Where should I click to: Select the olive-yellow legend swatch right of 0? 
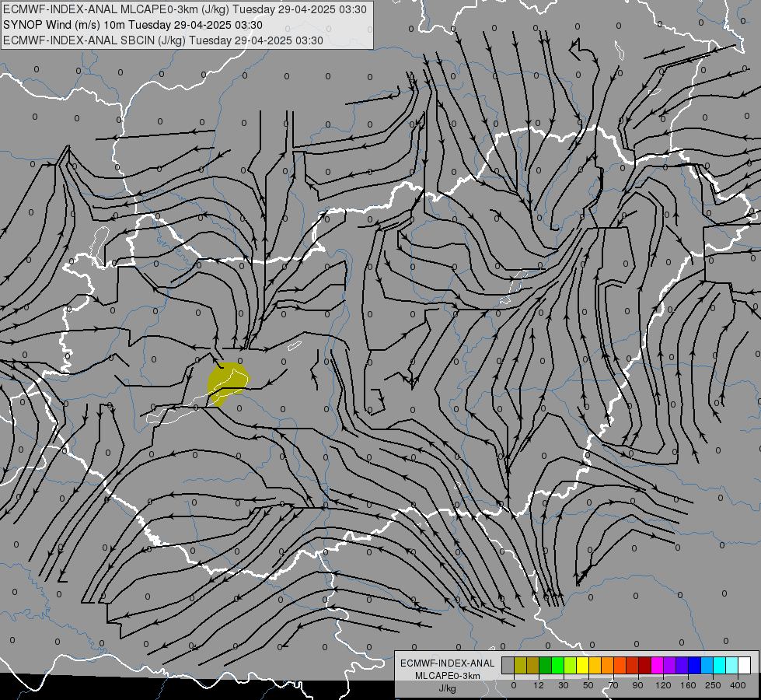point(520,665)
